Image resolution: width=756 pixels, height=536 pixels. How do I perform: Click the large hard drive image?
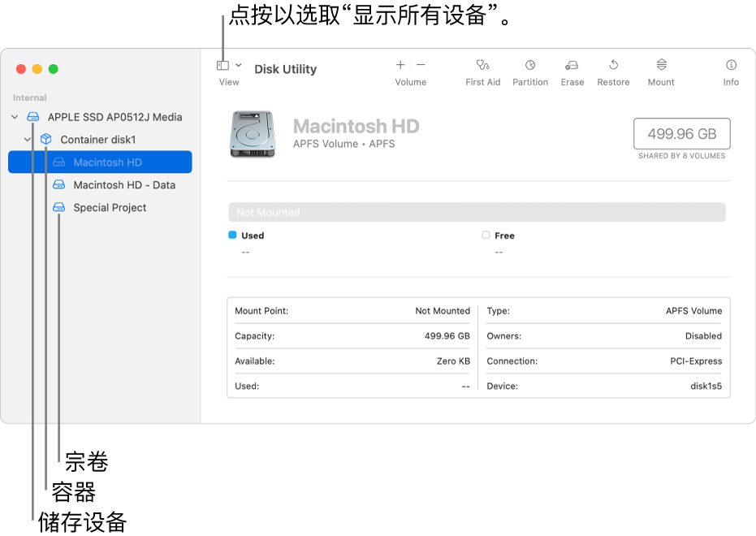(253, 134)
